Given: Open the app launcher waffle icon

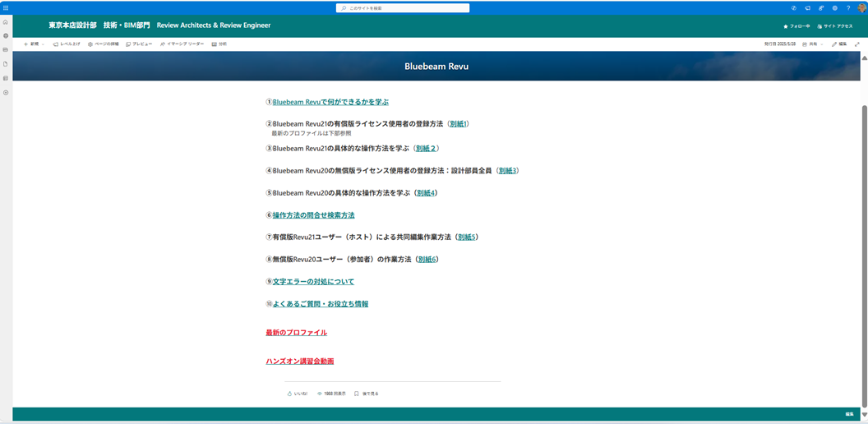Looking at the screenshot, I should 6,7.
